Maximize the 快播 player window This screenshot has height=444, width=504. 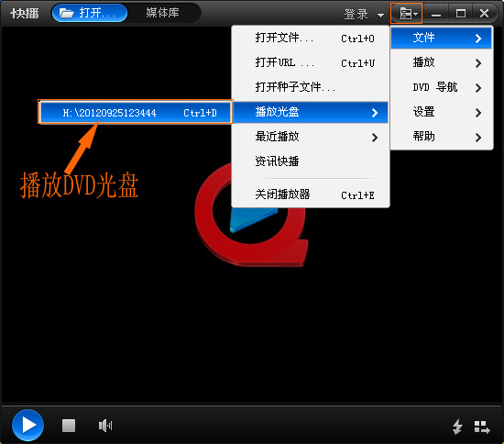coord(461,14)
